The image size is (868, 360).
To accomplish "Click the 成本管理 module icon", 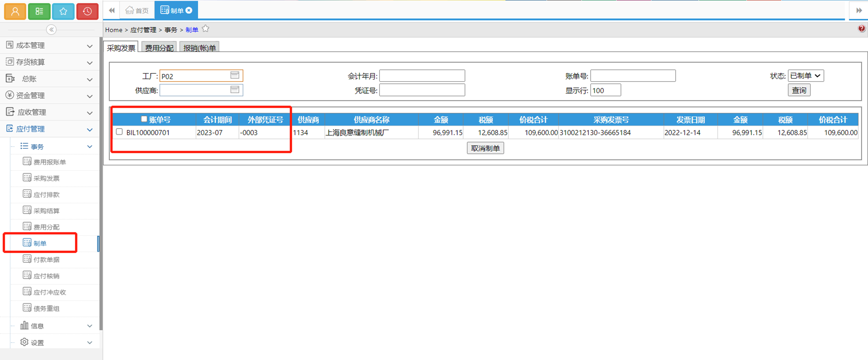I will pos(10,45).
